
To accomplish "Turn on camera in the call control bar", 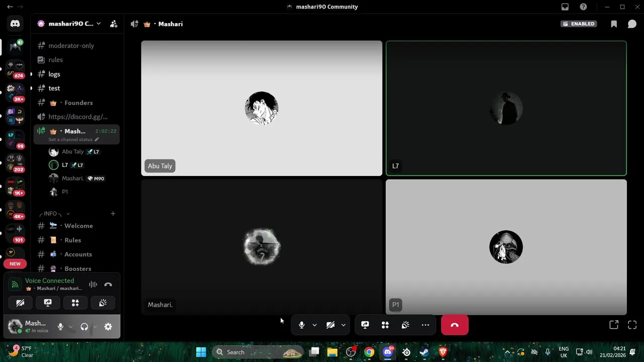I will coord(331,325).
